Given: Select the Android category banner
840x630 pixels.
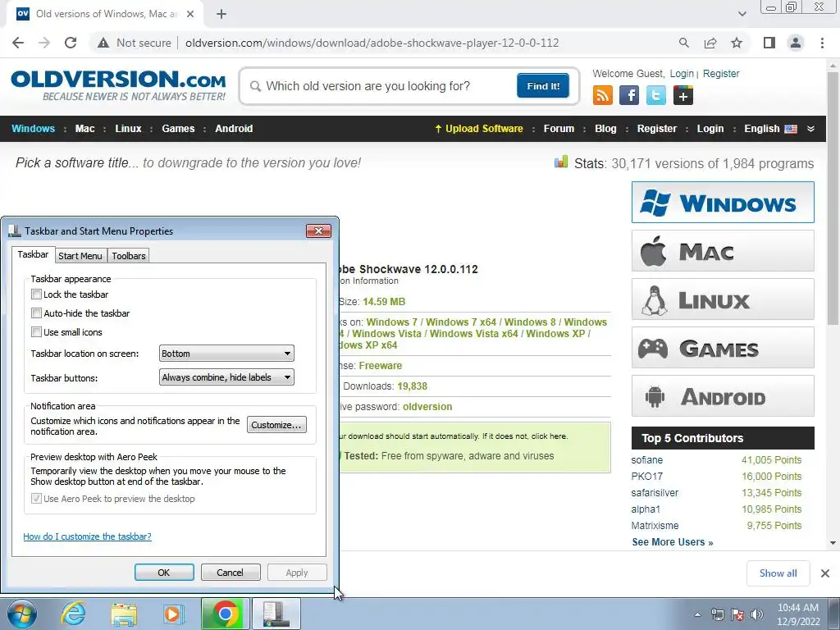Looking at the screenshot, I should pos(723,396).
